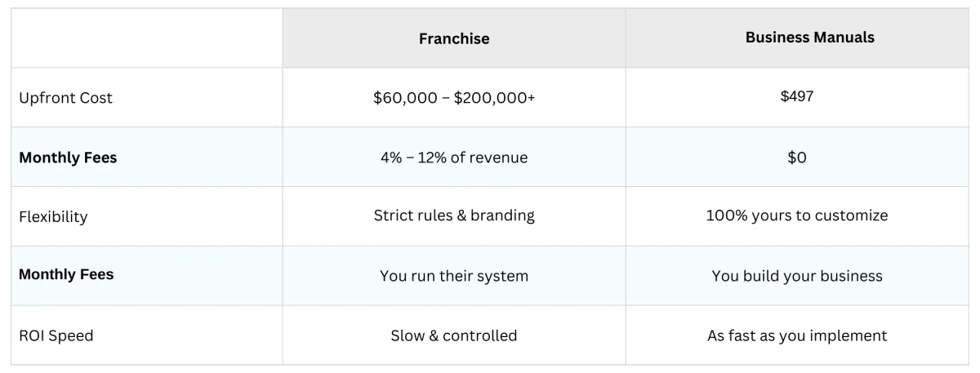The image size is (980, 373).
Task: Click the You run their system cell
Action: tap(454, 276)
